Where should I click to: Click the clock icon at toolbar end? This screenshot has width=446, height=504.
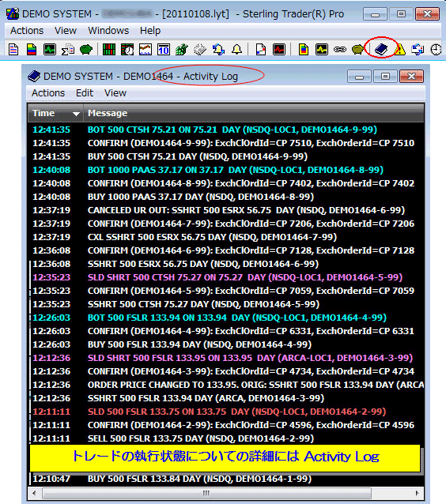click(x=436, y=50)
